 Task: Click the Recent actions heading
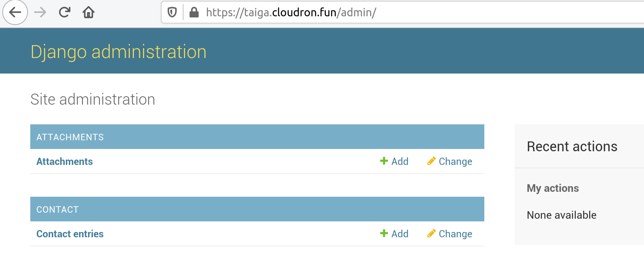pos(572,146)
